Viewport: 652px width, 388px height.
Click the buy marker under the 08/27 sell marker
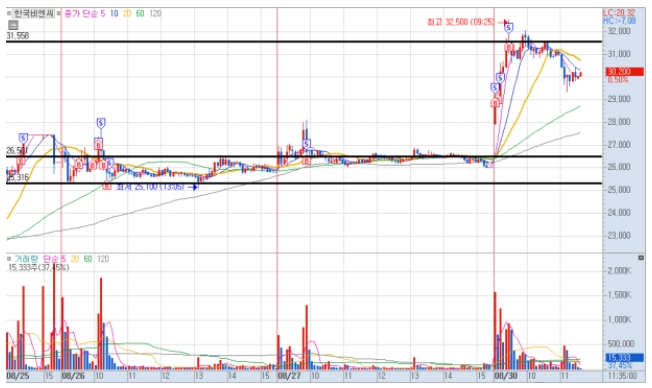pos(306,161)
